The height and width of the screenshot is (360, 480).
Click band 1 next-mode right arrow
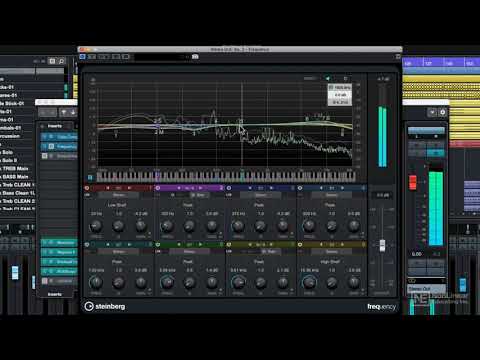pos(129,188)
